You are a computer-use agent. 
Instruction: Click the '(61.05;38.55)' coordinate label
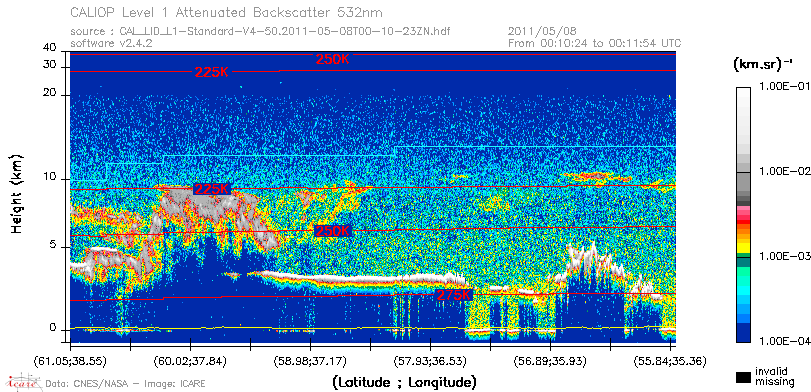[71, 360]
